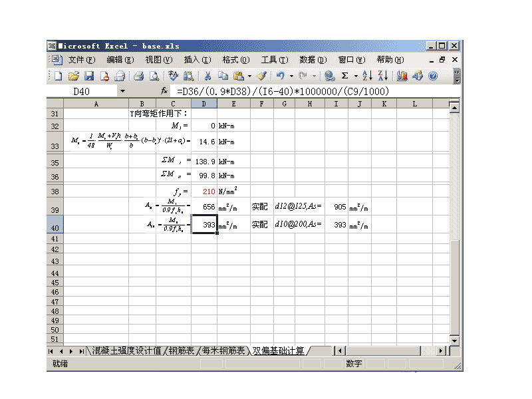Open the 编辑(E) menu
Image resolution: width=532 pixels, height=399 pixels.
[x=120, y=60]
